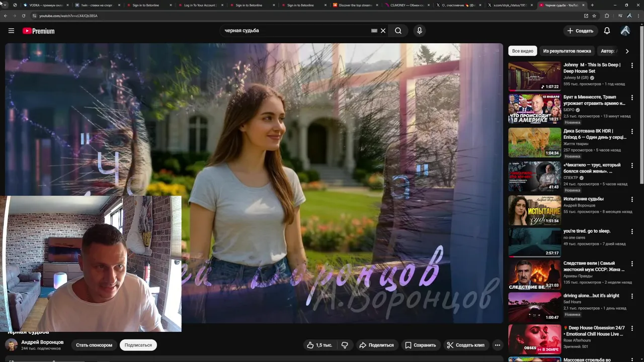Screen dimensions: 644x362
Task: Open the Создать (Create) button
Action: (x=580, y=31)
